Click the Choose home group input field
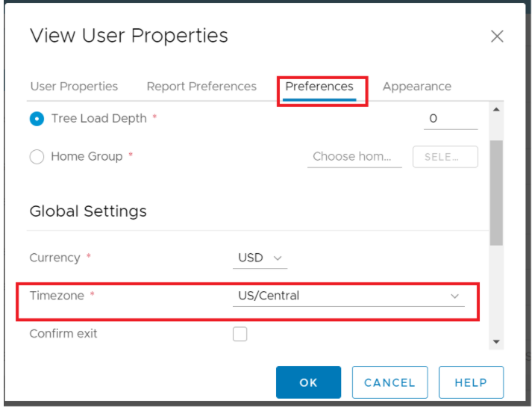The width and height of the screenshot is (532, 407). click(354, 157)
